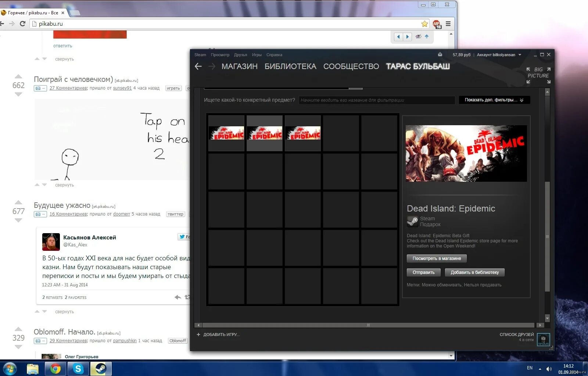Screen dimensions: 588x376
Task: Switch to БИБЛИОТЕКА tab
Action: click(290, 66)
